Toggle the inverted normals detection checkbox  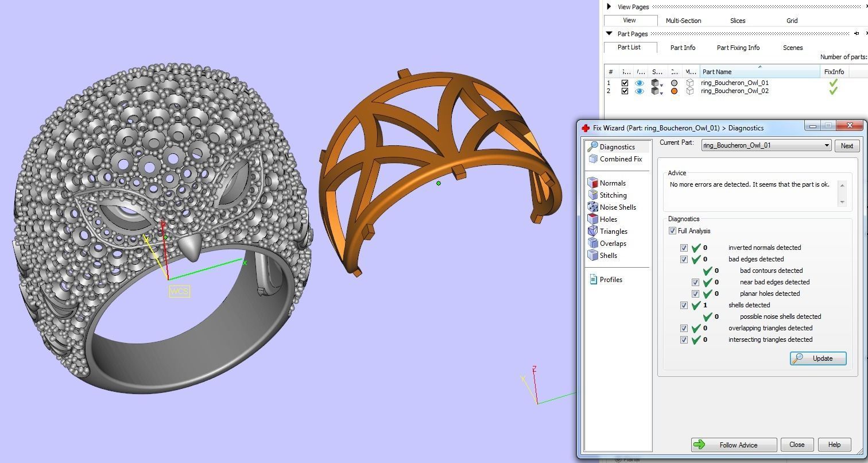pos(684,248)
